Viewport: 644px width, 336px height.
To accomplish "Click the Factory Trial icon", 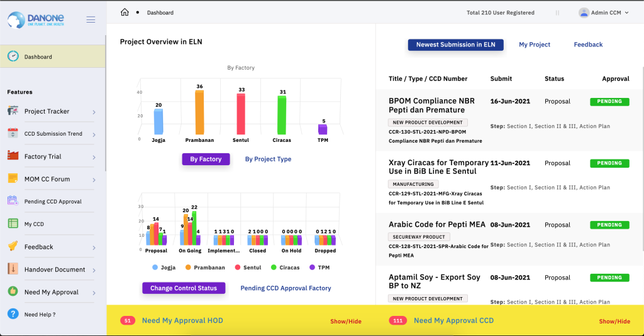I will click(x=13, y=156).
